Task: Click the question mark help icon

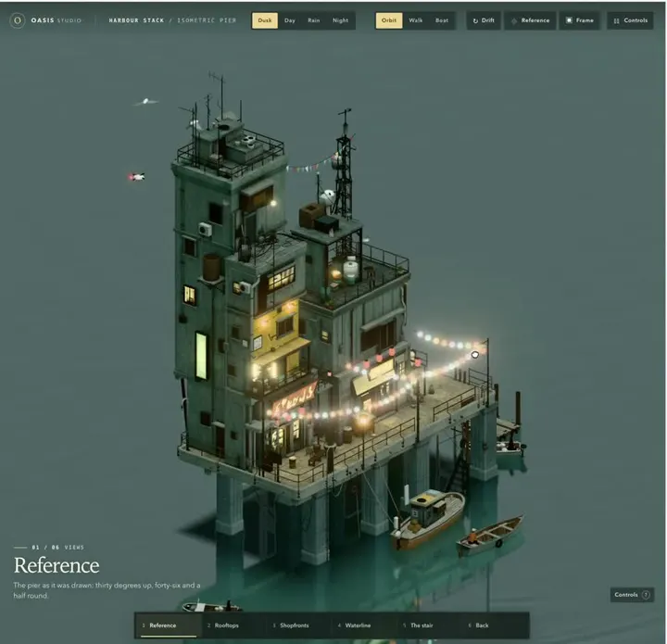Action: (x=646, y=595)
